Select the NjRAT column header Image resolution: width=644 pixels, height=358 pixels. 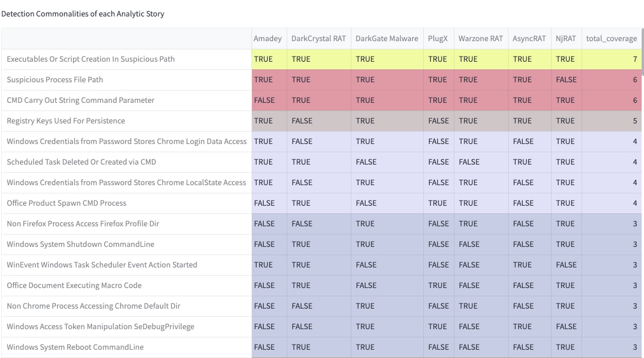pyautogui.click(x=566, y=39)
